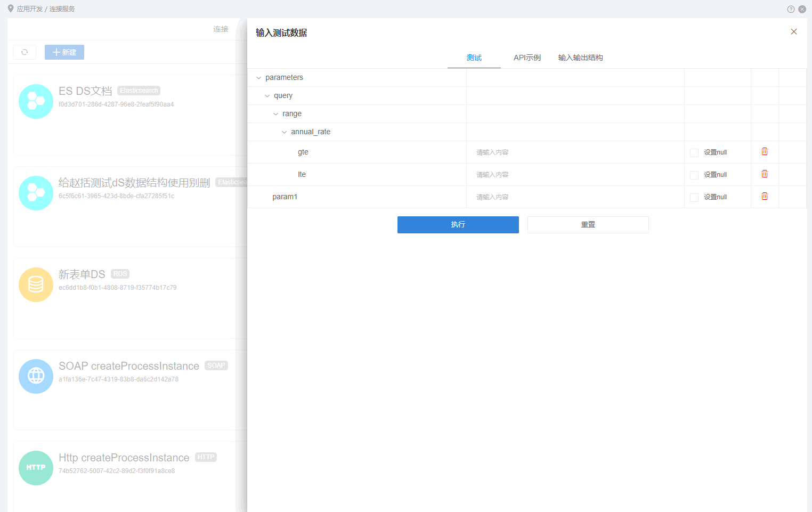The height and width of the screenshot is (512, 812).
Task: Switch to the API示例 tab
Action: (526, 58)
